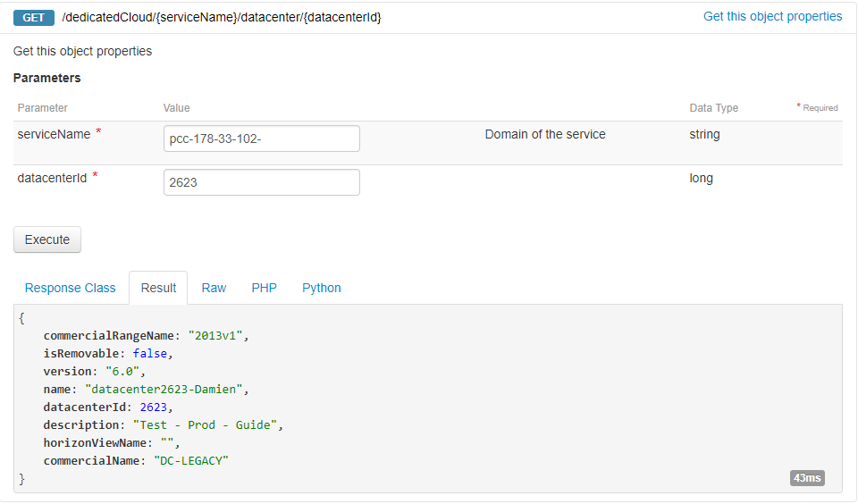Click the blue GET method badge
Viewport: 858px width, 504px height.
(x=34, y=17)
